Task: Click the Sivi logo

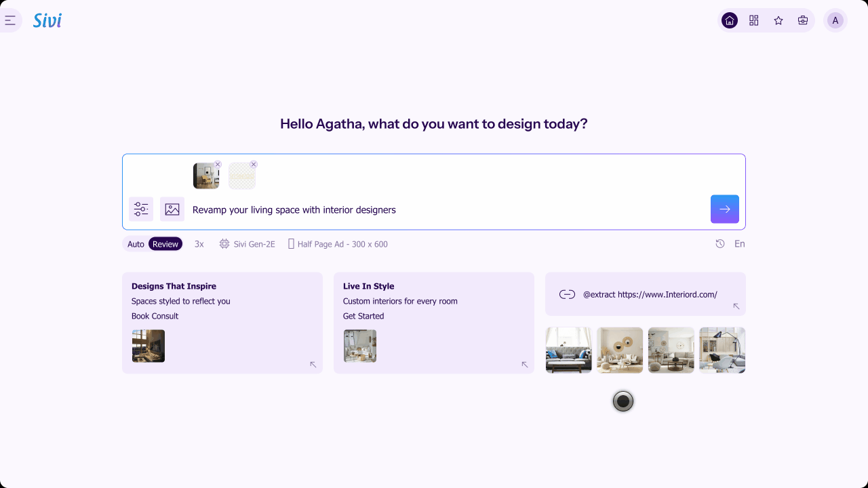Action: coord(47,20)
